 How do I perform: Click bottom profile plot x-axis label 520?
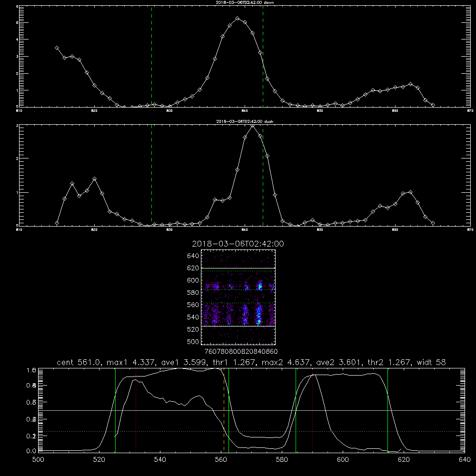click(x=99, y=460)
